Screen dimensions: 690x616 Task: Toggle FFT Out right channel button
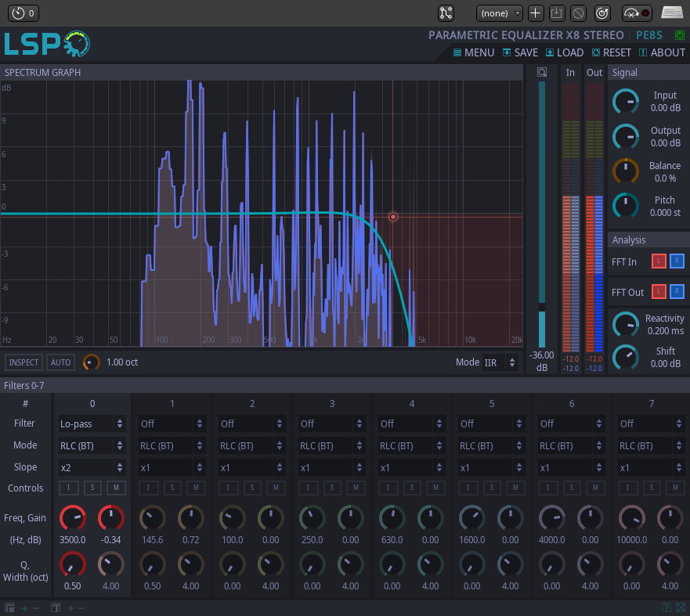point(677,292)
